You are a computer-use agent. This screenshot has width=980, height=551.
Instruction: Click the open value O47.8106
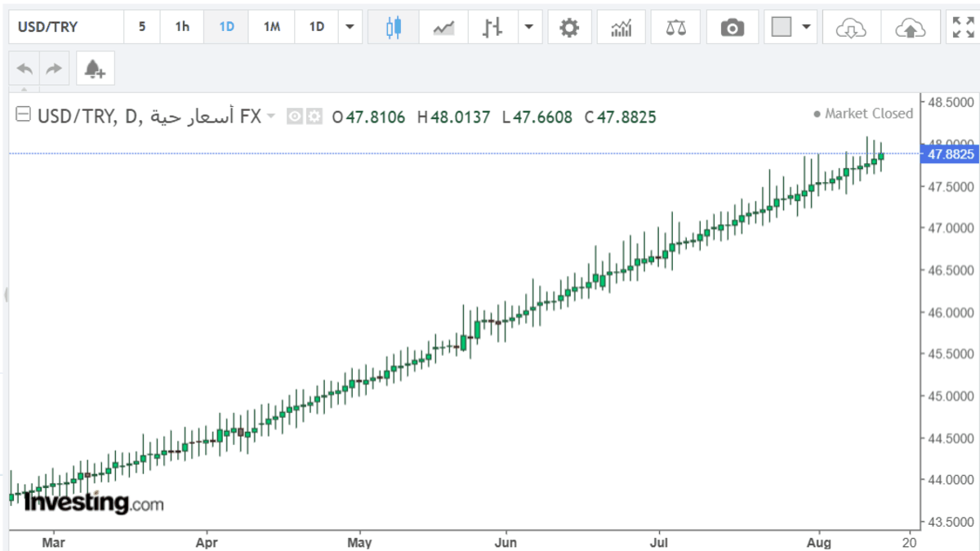coord(369,117)
